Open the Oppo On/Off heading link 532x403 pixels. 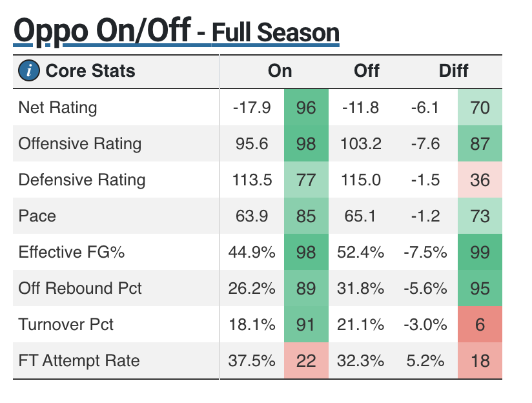(x=102, y=31)
